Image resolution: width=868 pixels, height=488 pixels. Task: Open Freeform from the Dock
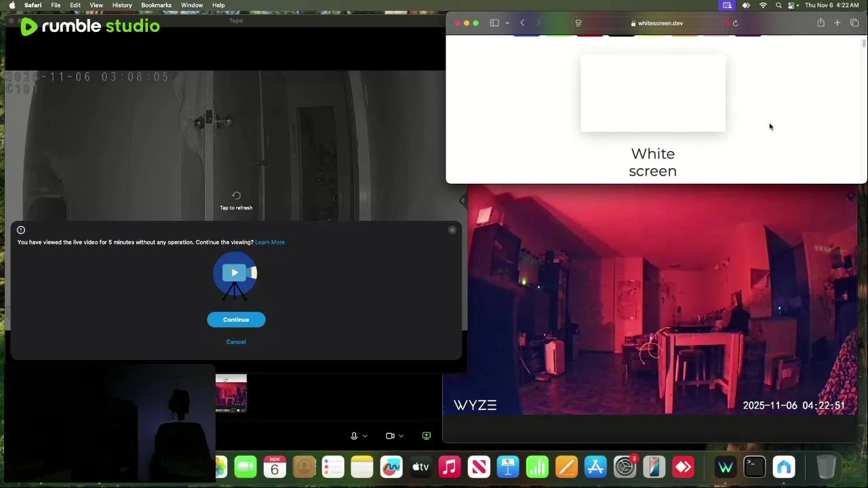[x=391, y=467]
